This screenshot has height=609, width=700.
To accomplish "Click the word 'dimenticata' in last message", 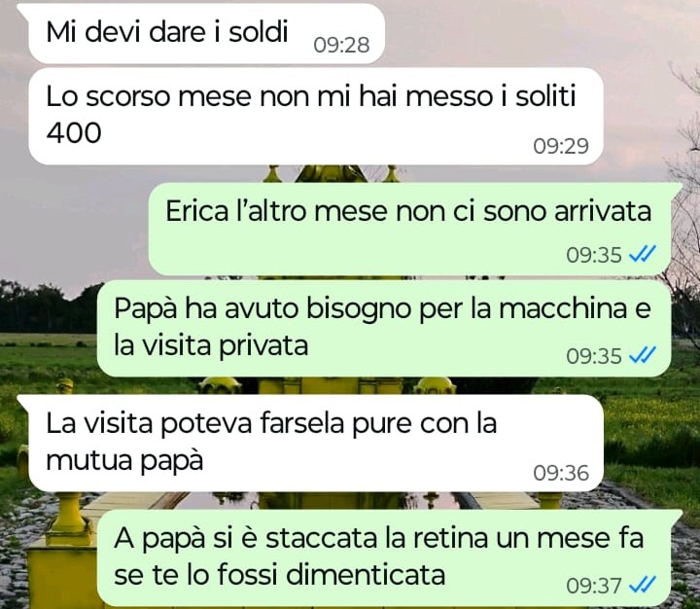I will pos(366,574).
